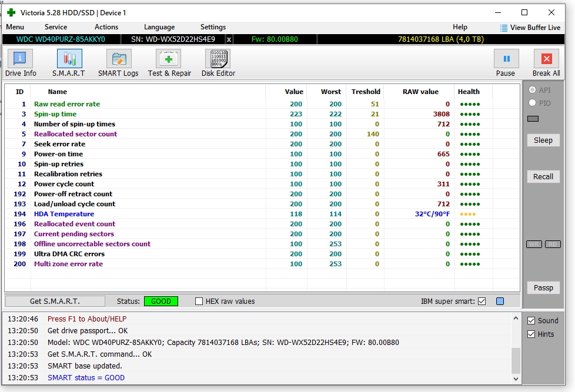Select the Power cycle count row
The height and width of the screenshot is (392, 575).
click(x=262, y=184)
